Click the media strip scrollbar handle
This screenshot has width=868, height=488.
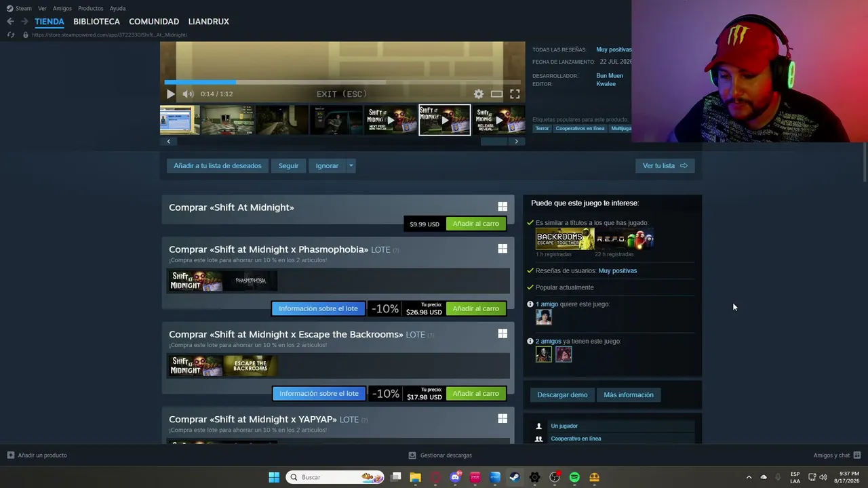[x=494, y=141]
